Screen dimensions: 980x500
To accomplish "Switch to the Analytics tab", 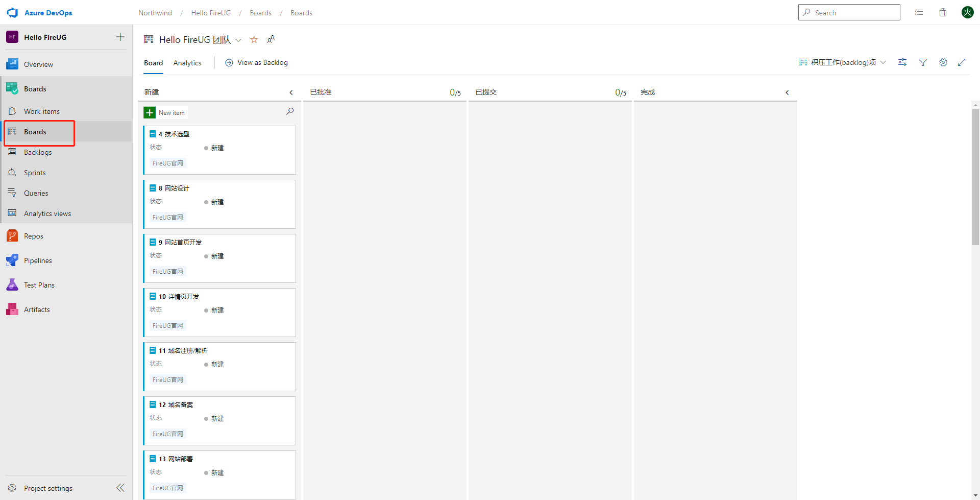I will [187, 63].
